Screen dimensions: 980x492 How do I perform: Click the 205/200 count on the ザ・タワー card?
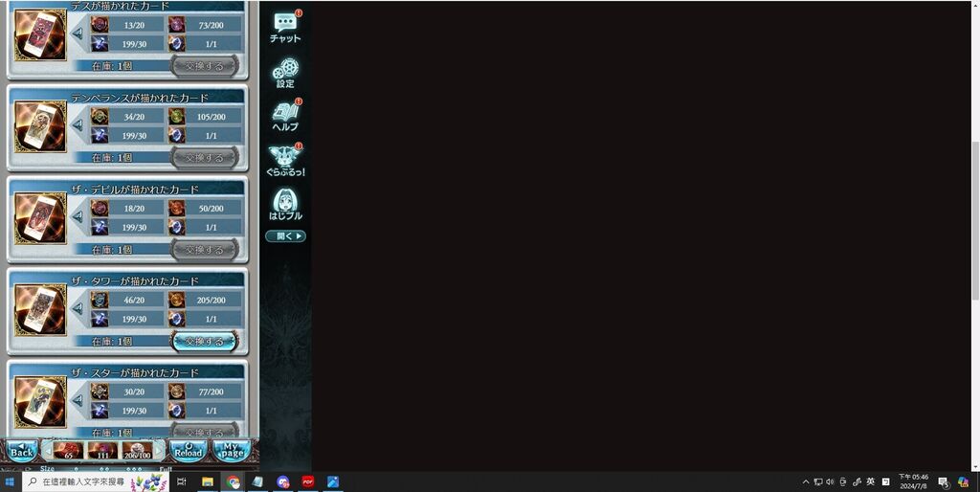click(x=212, y=300)
